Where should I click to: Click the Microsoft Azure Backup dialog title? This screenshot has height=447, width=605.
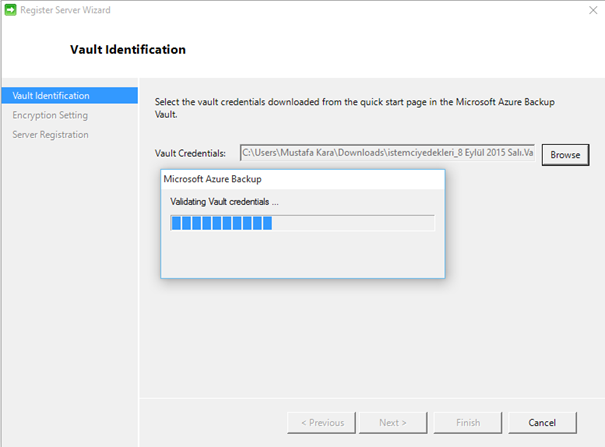click(213, 179)
